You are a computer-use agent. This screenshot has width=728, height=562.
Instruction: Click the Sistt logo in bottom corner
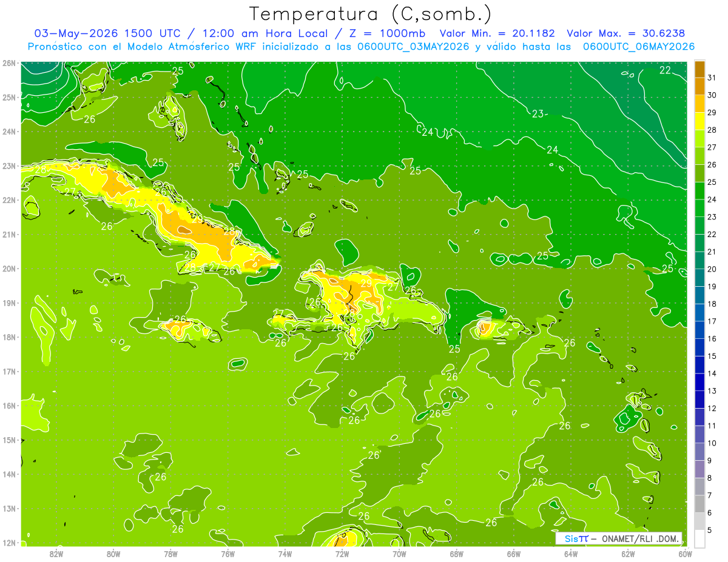(576, 538)
